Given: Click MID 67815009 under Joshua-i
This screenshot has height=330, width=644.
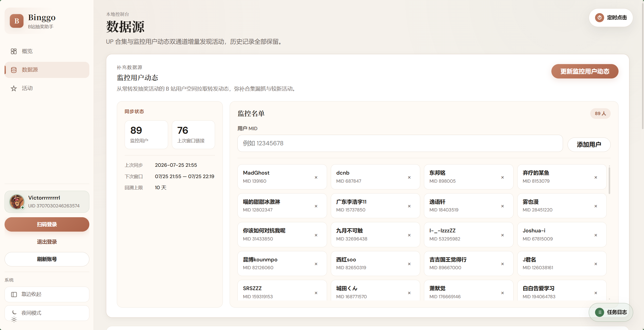Looking at the screenshot, I should pyautogui.click(x=538, y=239).
